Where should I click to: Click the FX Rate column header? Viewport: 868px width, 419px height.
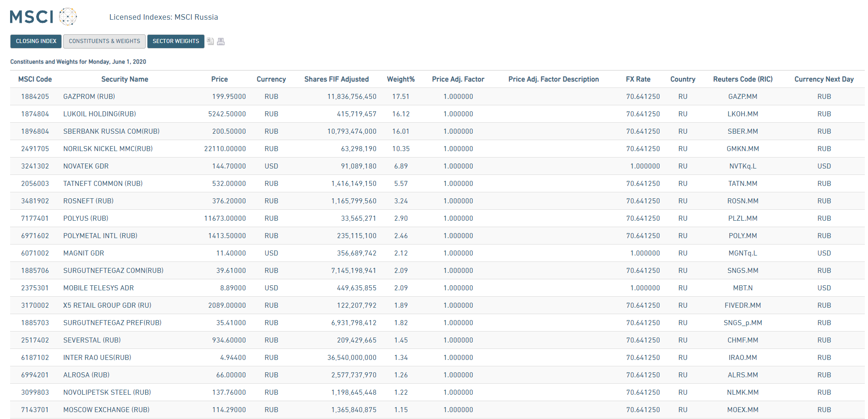[638, 79]
